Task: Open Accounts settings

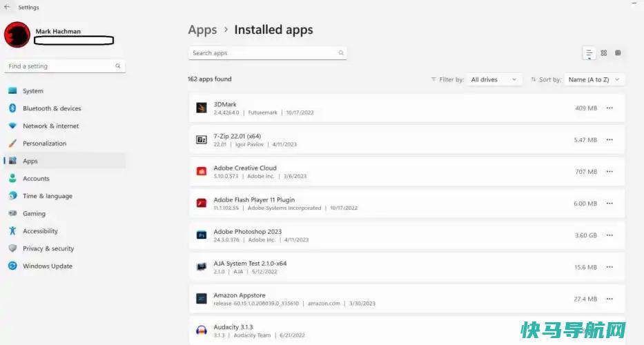Action: (x=64, y=179)
